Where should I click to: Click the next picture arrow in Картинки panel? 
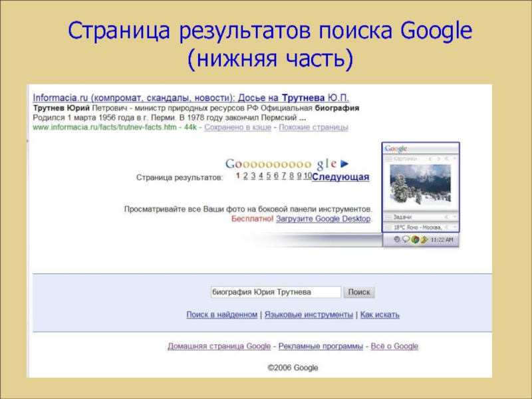(439, 159)
